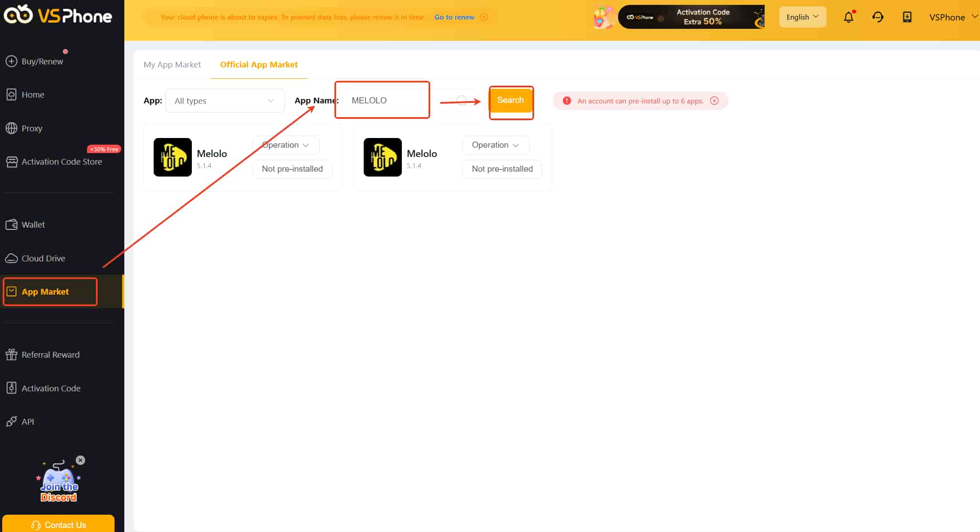The height and width of the screenshot is (532, 980).
Task: Close the Join the Discord promo
Action: click(80, 460)
